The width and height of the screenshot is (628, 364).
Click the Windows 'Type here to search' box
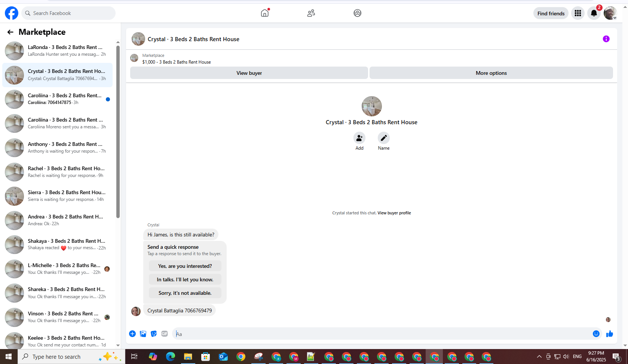pyautogui.click(x=71, y=357)
